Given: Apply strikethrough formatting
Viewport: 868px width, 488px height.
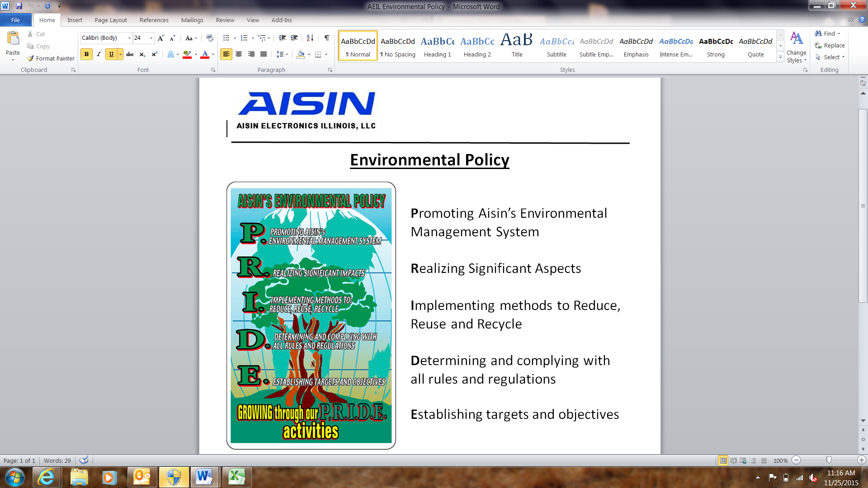Looking at the screenshot, I should click(130, 54).
